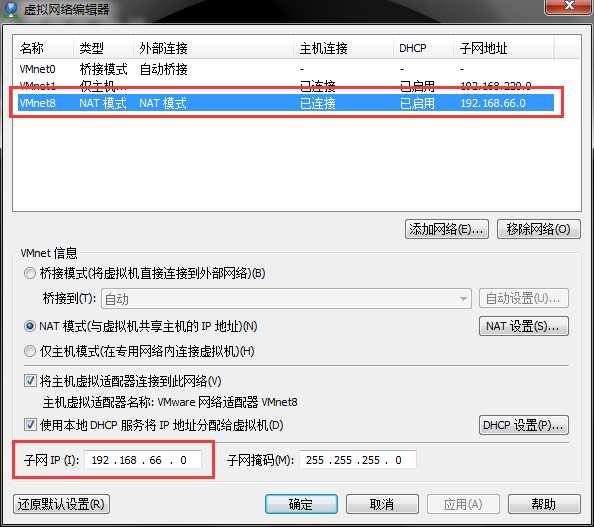Viewport: 594px width, 527px height.
Task: Click the 子网 IP third octet 66
Action: pyautogui.click(x=155, y=460)
